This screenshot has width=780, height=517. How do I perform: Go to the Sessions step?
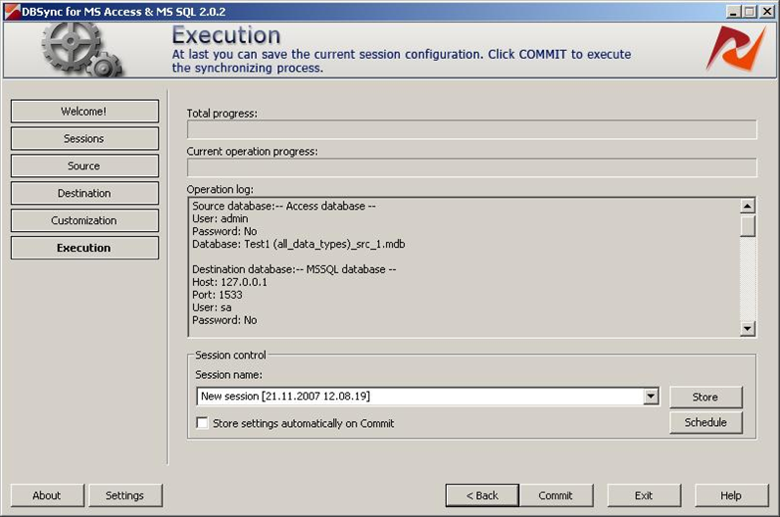tap(85, 138)
